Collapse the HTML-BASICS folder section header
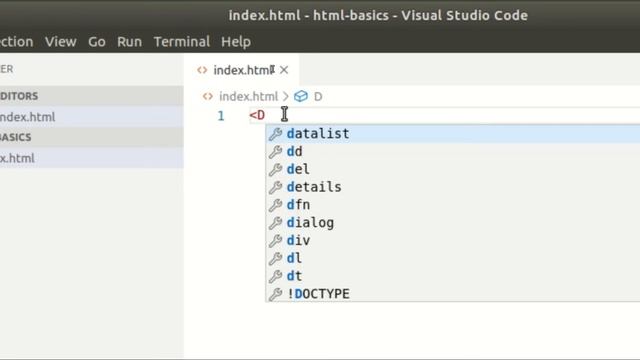The image size is (640, 360). (91, 137)
